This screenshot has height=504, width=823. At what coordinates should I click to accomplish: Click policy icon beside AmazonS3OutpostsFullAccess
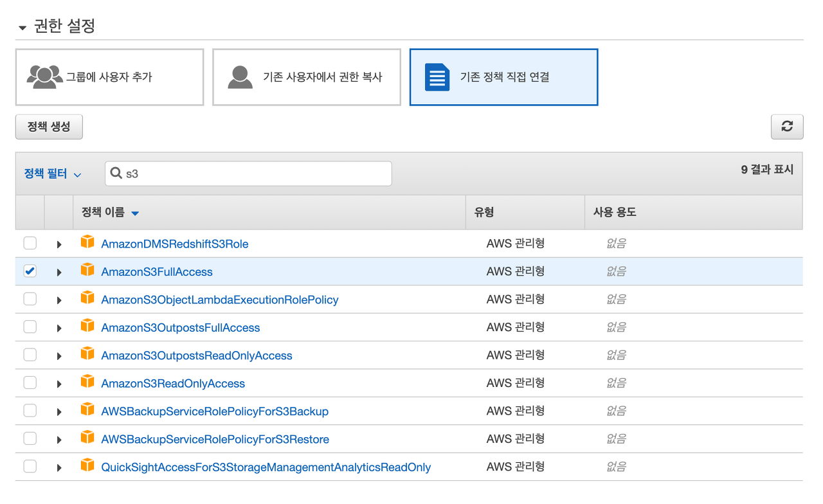point(87,326)
